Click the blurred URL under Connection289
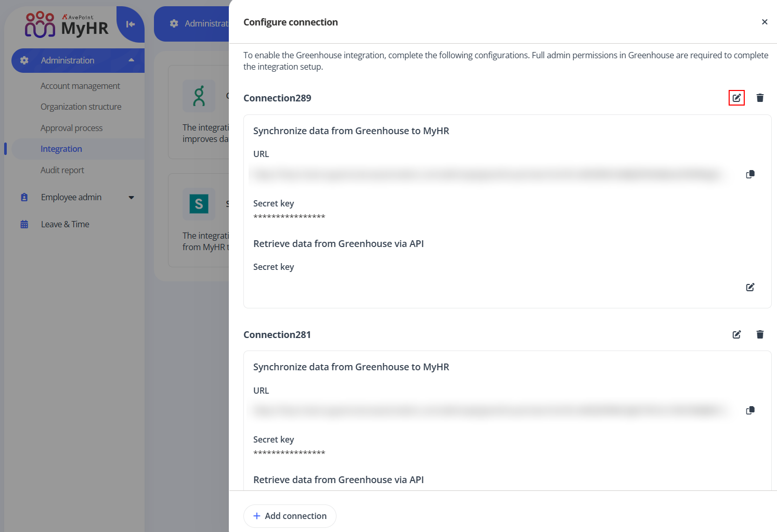 (487, 175)
